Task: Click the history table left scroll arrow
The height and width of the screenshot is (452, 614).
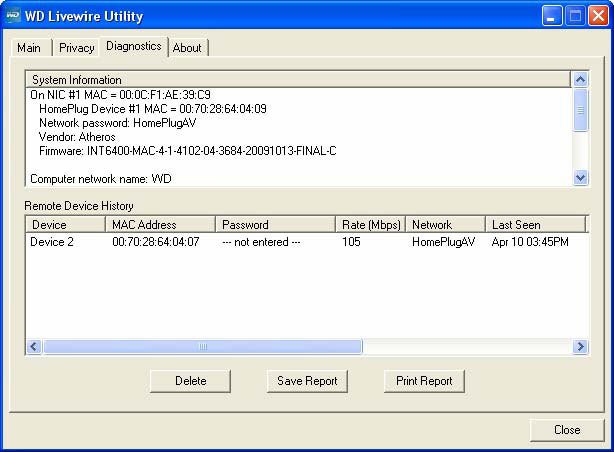Action: pos(34,347)
